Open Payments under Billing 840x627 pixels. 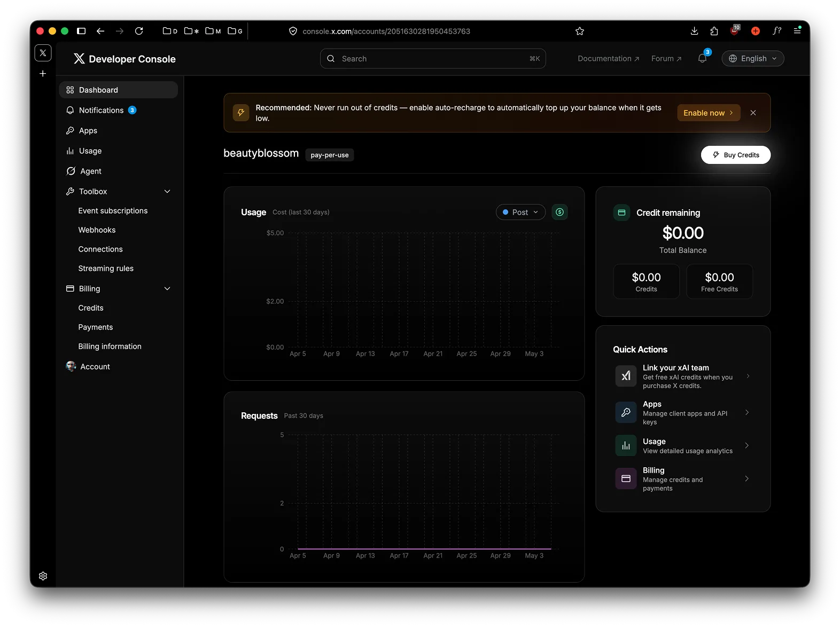96,327
